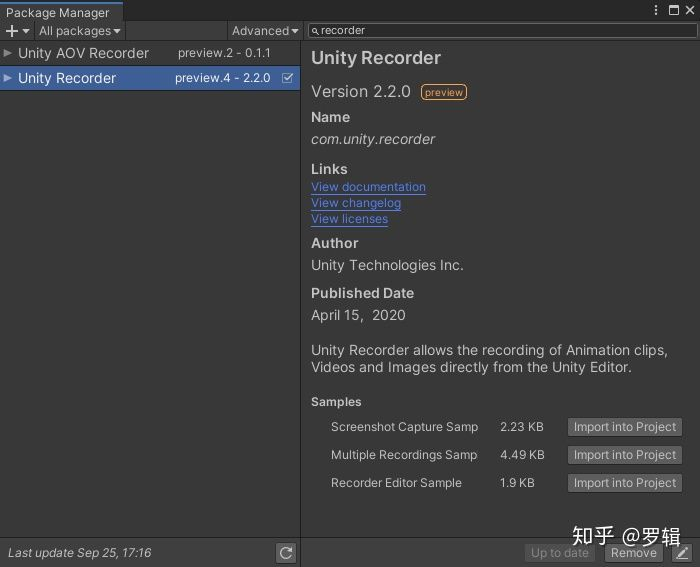Viewport: 700px width, 567px height.
Task: Click the search field containing recorder
Action: tap(502, 30)
